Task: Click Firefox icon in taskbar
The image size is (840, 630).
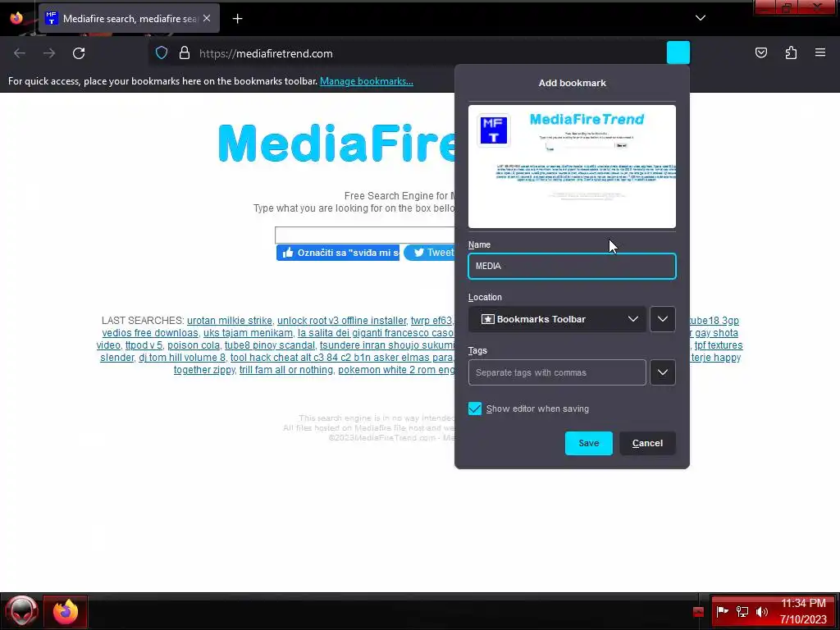Action: pos(66,611)
